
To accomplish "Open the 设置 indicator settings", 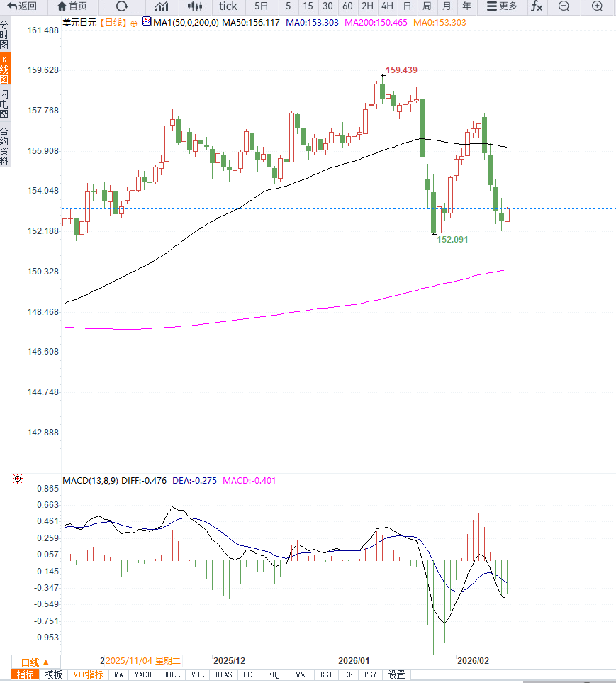I will [x=396, y=675].
